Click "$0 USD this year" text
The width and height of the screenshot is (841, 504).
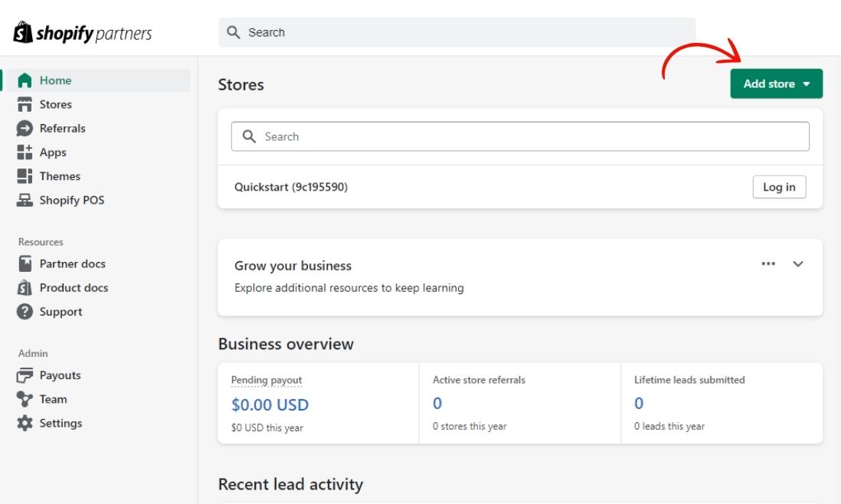267,428
